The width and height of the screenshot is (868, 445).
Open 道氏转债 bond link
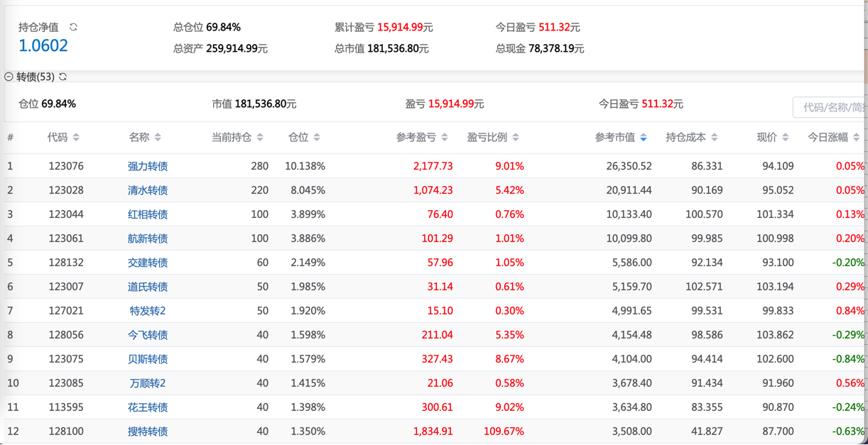148,287
